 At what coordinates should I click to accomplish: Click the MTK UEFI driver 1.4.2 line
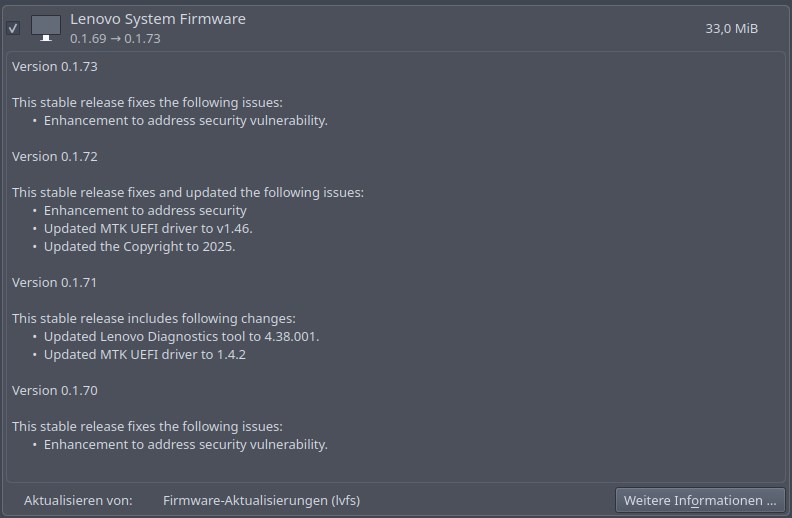(144, 354)
